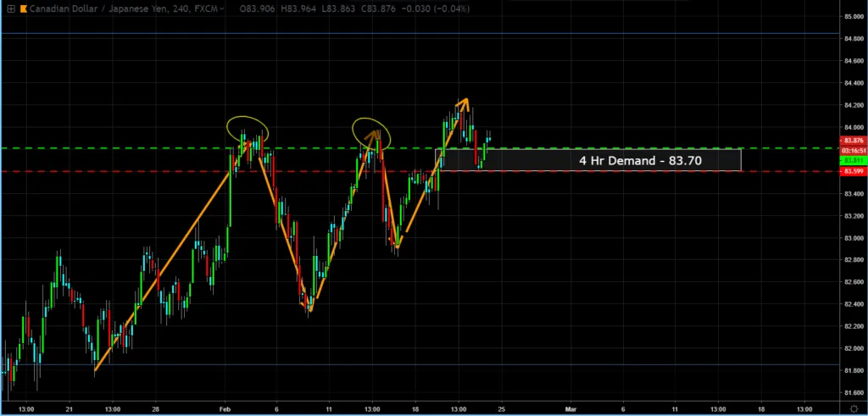Viewport: 868px width, 416px height.
Task: Click the Mar date label on time axis
Action: pyautogui.click(x=570, y=407)
